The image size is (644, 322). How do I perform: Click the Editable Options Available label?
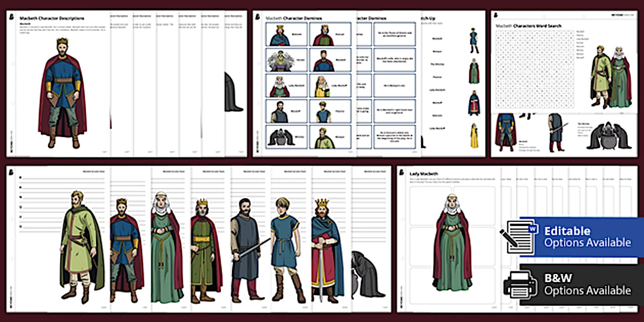[587, 237]
